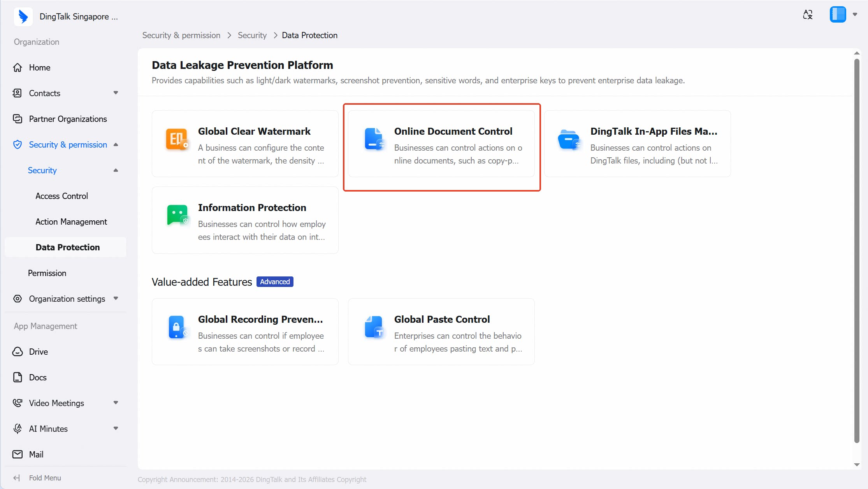Screen dimensions: 868x489
Task: Expand the AI Minutes arrow
Action: (116, 428)
